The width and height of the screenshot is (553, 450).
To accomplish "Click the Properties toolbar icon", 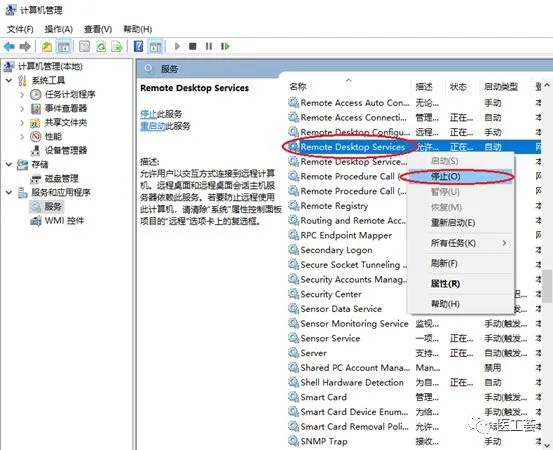I will click(x=84, y=46).
